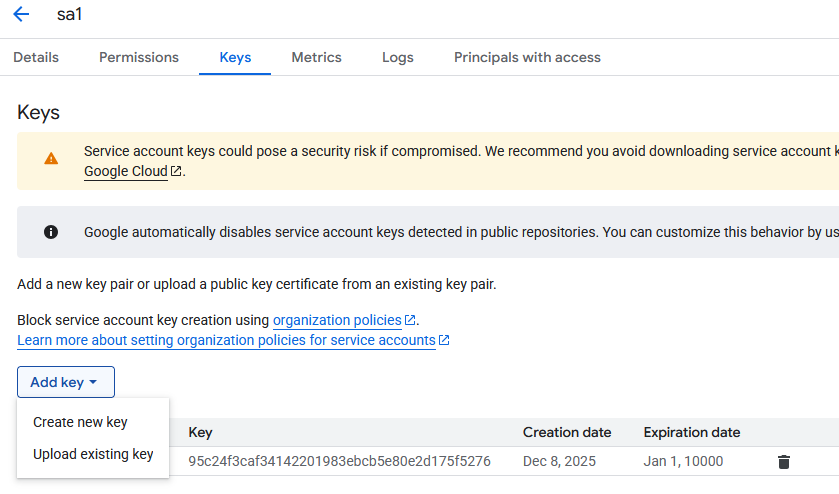
Task: Open Learn more about organization policies link
Action: (226, 341)
